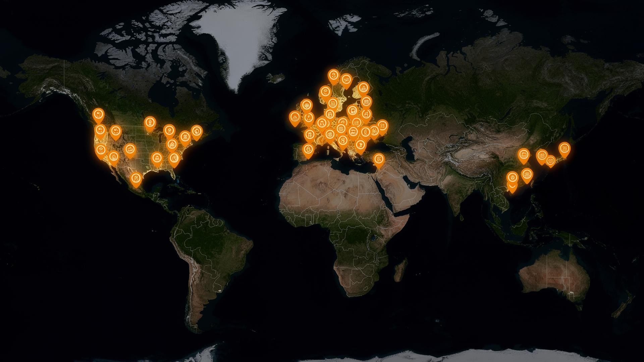Select the pin on the northern California coast
This screenshot has width=644, height=362.
click(x=100, y=151)
